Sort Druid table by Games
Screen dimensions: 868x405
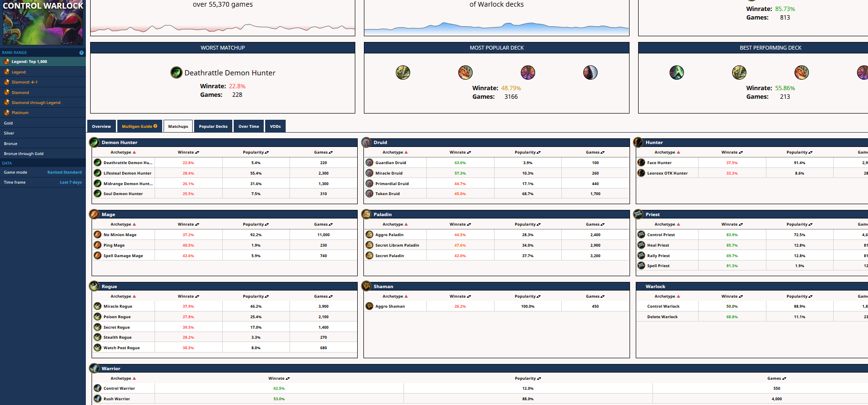(595, 152)
